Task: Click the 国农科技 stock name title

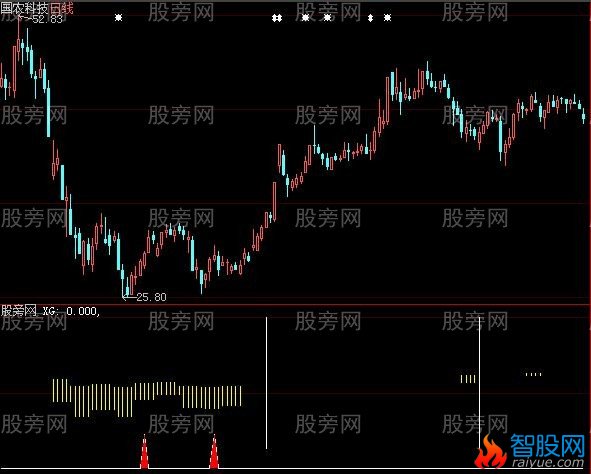Action: pyautogui.click(x=24, y=8)
